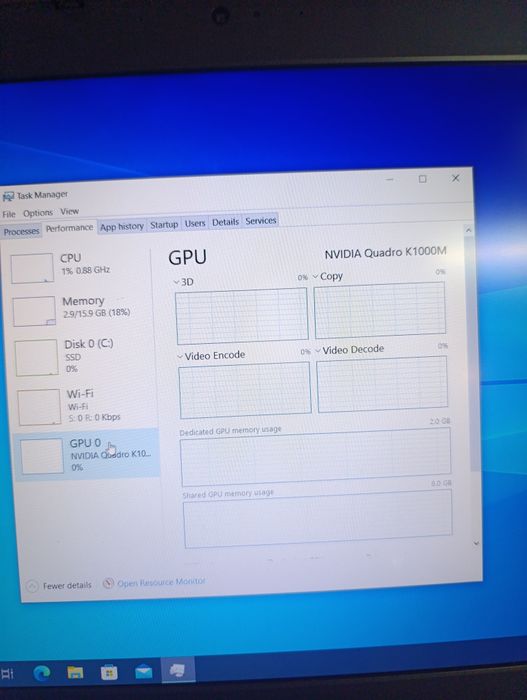Go to the Users tab
Screen dimensions: 527x700
[x=195, y=223]
